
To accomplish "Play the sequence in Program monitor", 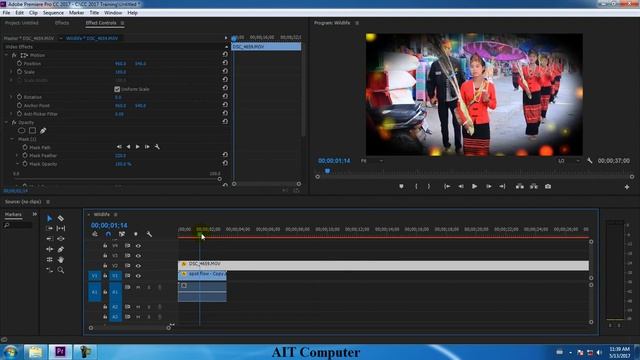I will (x=474, y=187).
